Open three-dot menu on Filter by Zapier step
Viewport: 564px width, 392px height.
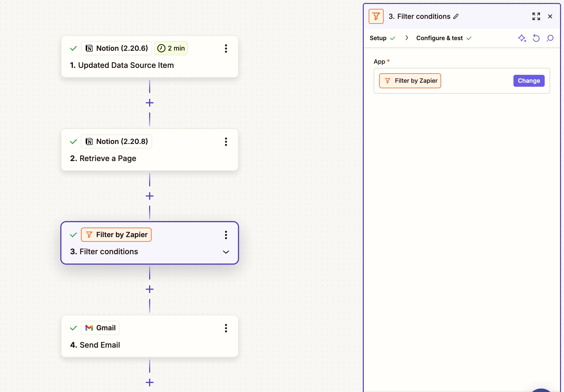[x=226, y=235]
